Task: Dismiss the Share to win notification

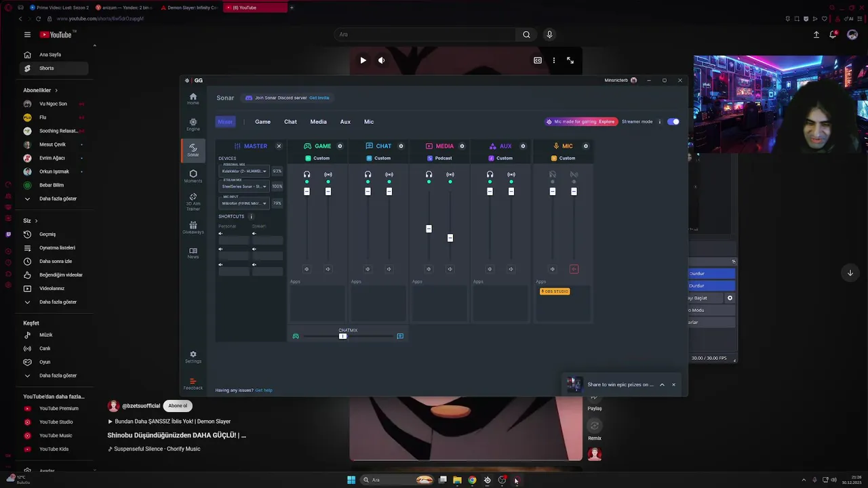Action: coord(673,385)
